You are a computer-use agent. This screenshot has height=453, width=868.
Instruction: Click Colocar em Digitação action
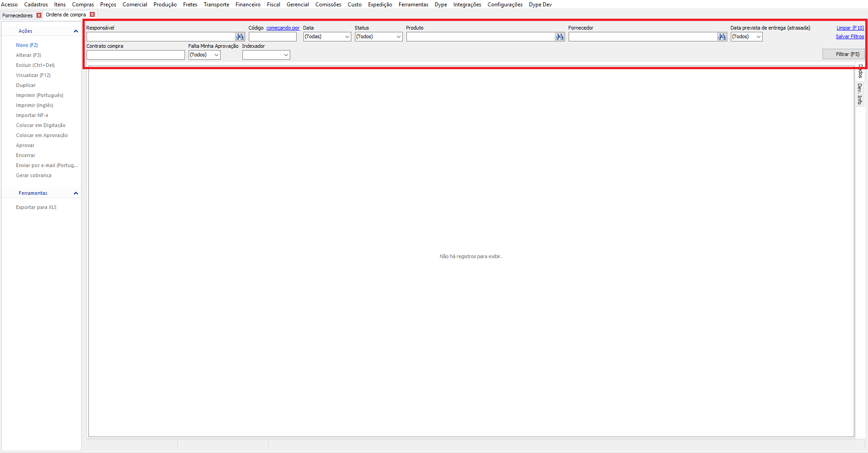click(x=41, y=125)
